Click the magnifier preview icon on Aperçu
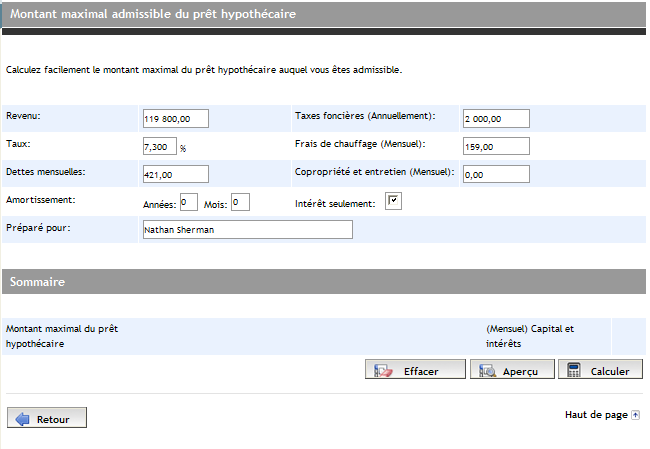This screenshot has height=449, width=650. (488, 370)
